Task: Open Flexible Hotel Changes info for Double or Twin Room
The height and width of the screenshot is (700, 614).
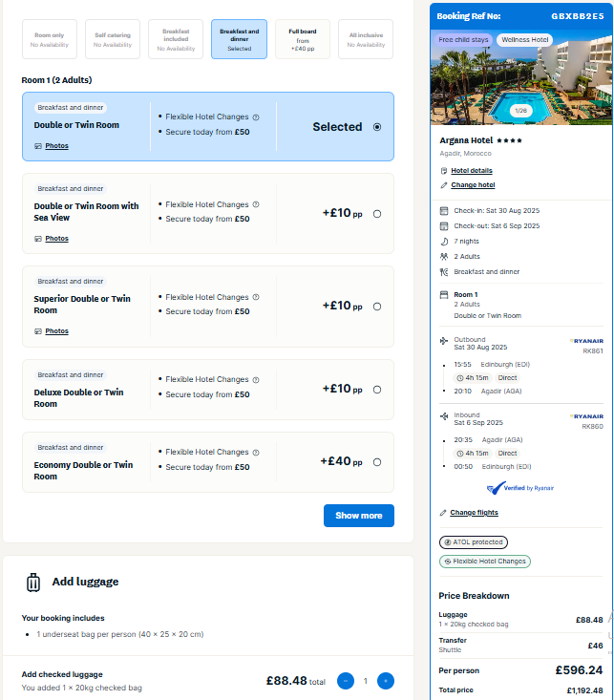Action: 256,117
